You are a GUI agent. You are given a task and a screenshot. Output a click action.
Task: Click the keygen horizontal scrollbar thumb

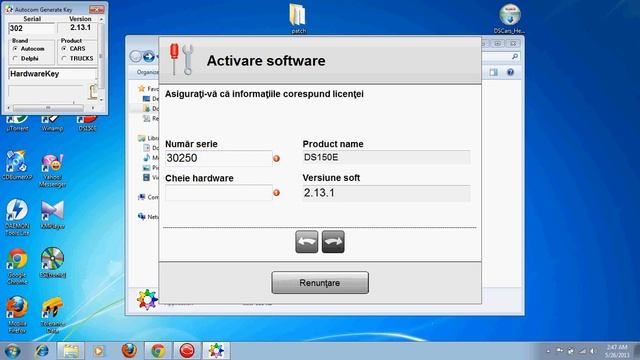point(48,108)
